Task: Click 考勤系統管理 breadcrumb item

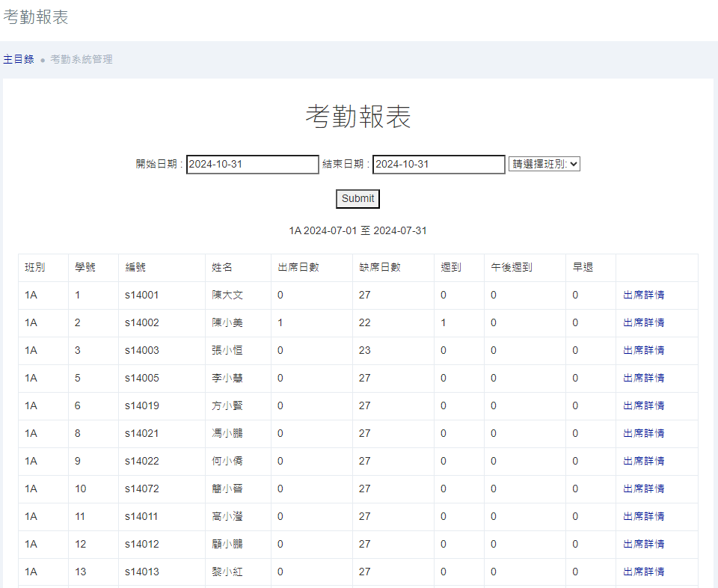Action: [82, 59]
